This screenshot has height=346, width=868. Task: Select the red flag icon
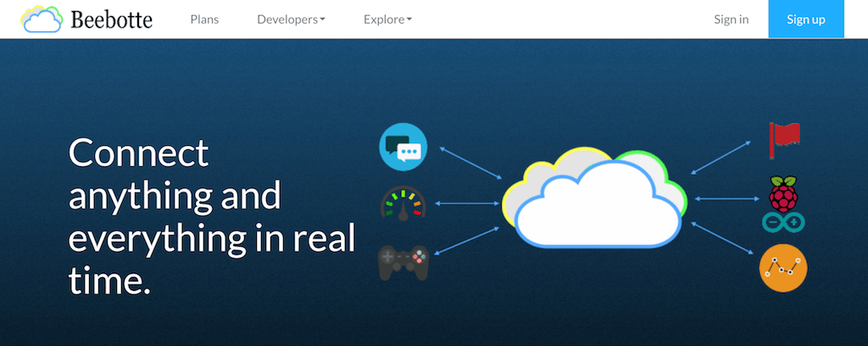click(x=784, y=140)
